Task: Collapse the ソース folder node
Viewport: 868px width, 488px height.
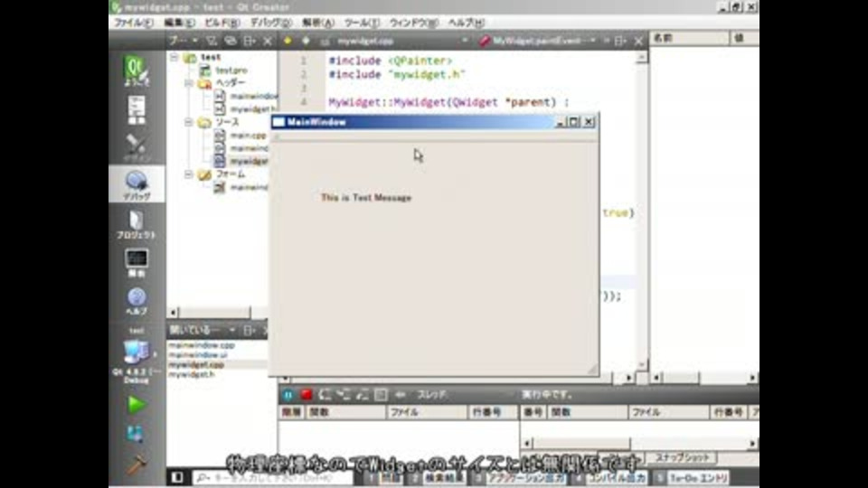Action: [189, 122]
